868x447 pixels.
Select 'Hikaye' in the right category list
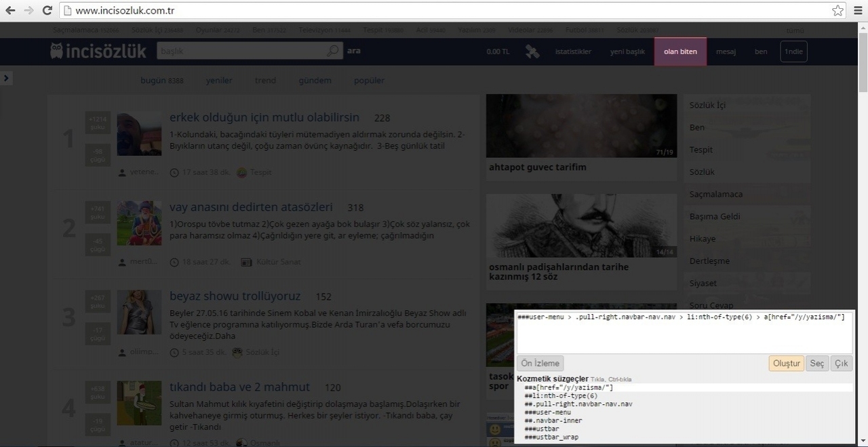(x=703, y=239)
